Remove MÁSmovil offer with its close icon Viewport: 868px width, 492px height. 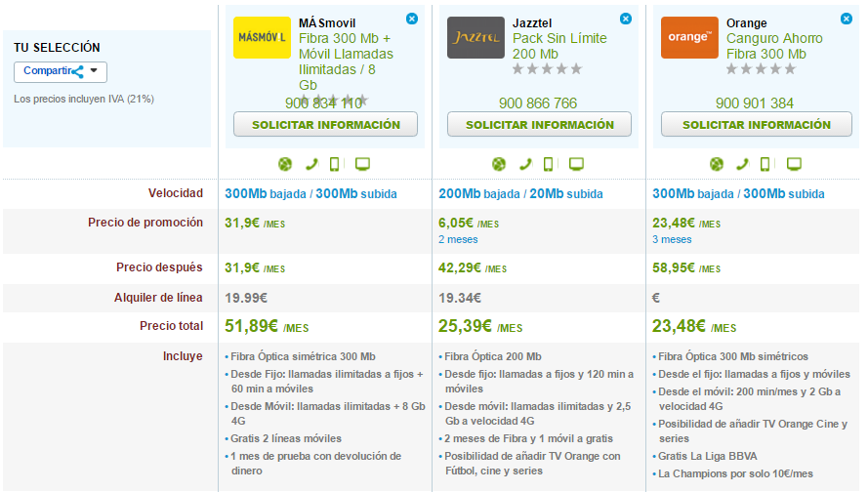click(412, 19)
